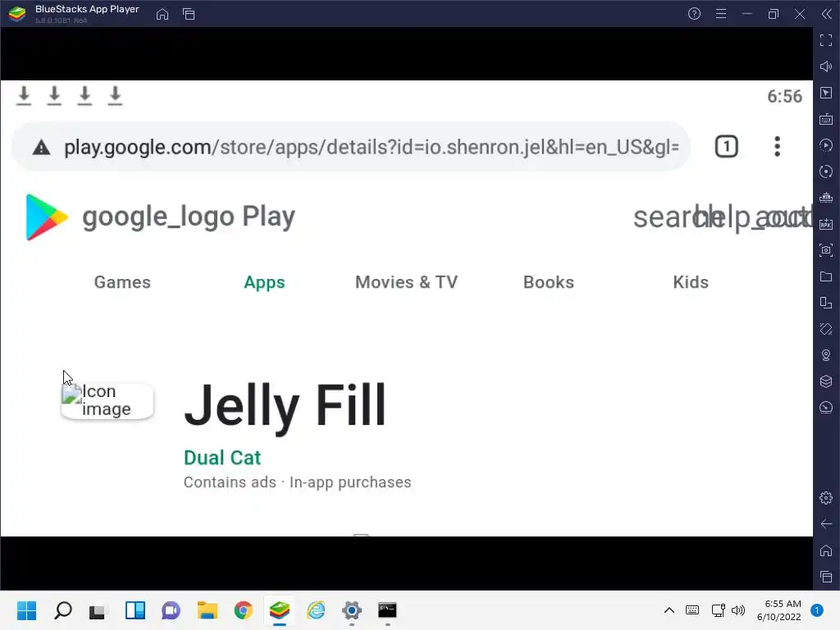
Task: Click the taskbar clock and date
Action: click(779, 610)
